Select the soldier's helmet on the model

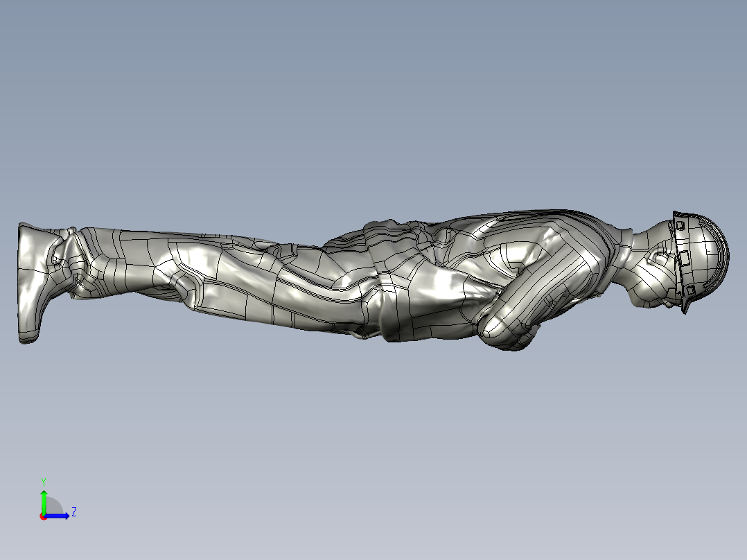click(701, 261)
